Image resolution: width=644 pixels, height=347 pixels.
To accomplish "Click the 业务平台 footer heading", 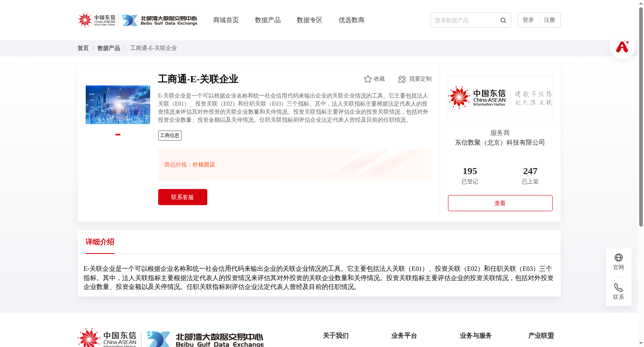I will 404,336.
